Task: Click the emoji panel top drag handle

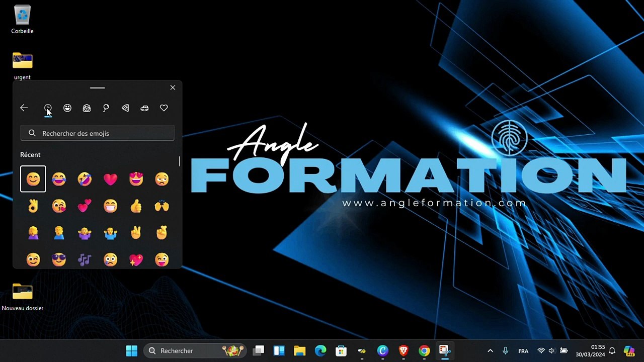Action: pos(98,87)
